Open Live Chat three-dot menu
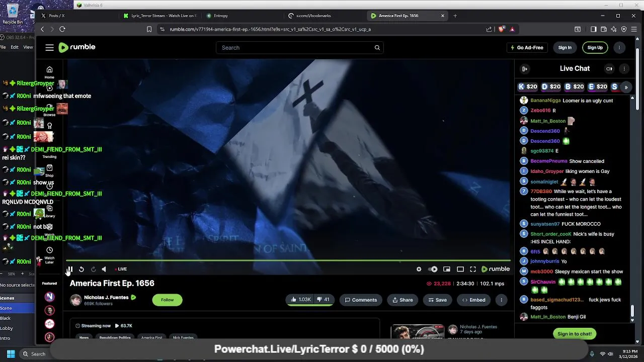This screenshot has width=644, height=362. click(624, 69)
